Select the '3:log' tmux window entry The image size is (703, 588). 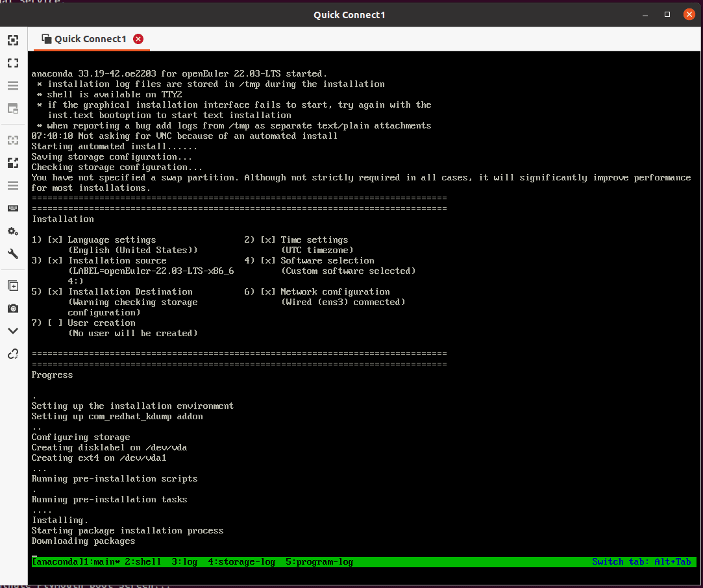pyautogui.click(x=184, y=562)
